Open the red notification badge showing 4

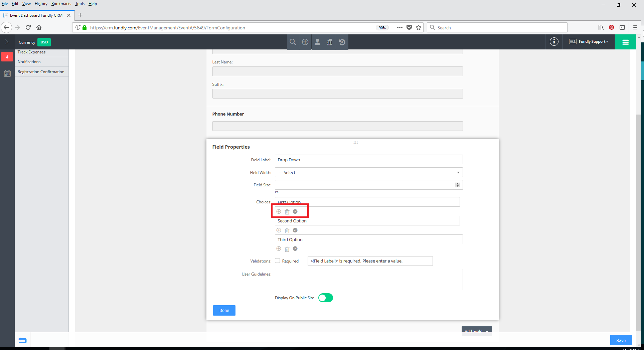(x=7, y=57)
